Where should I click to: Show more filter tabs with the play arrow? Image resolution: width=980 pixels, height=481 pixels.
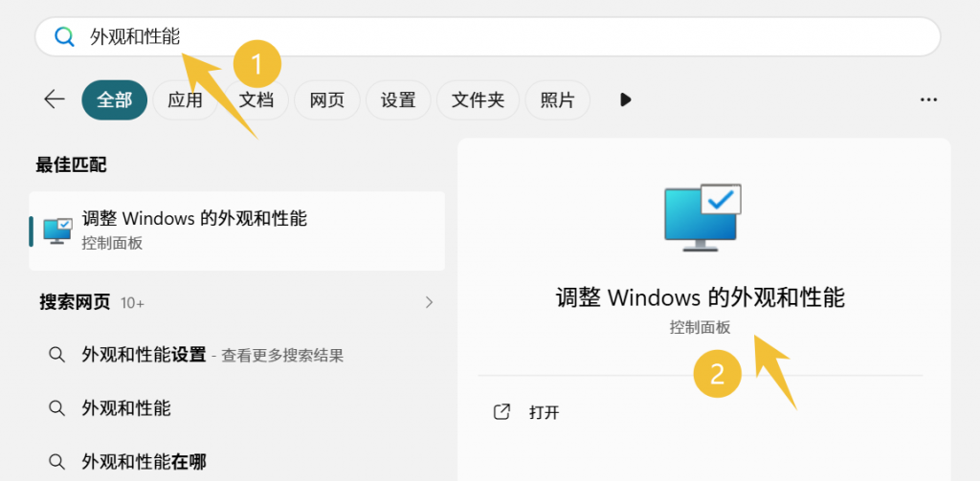[x=626, y=99]
